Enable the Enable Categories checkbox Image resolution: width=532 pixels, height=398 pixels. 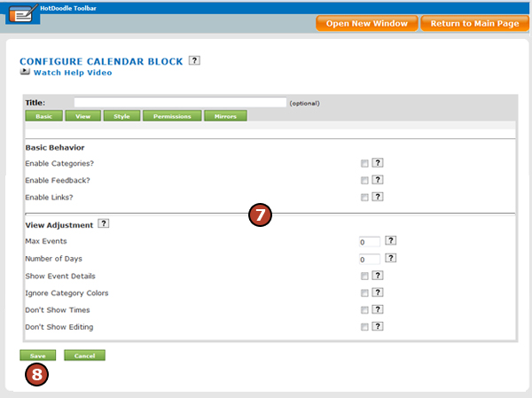click(364, 163)
